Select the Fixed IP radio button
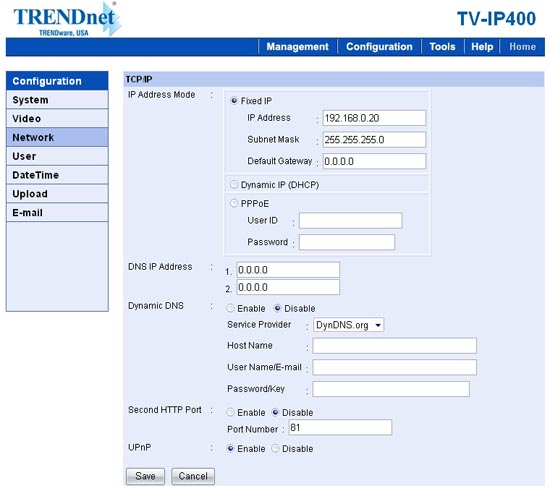 [234, 101]
